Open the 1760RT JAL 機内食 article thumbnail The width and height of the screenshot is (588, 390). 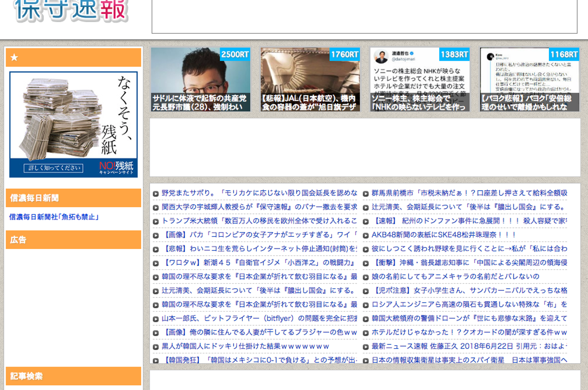[310, 79]
